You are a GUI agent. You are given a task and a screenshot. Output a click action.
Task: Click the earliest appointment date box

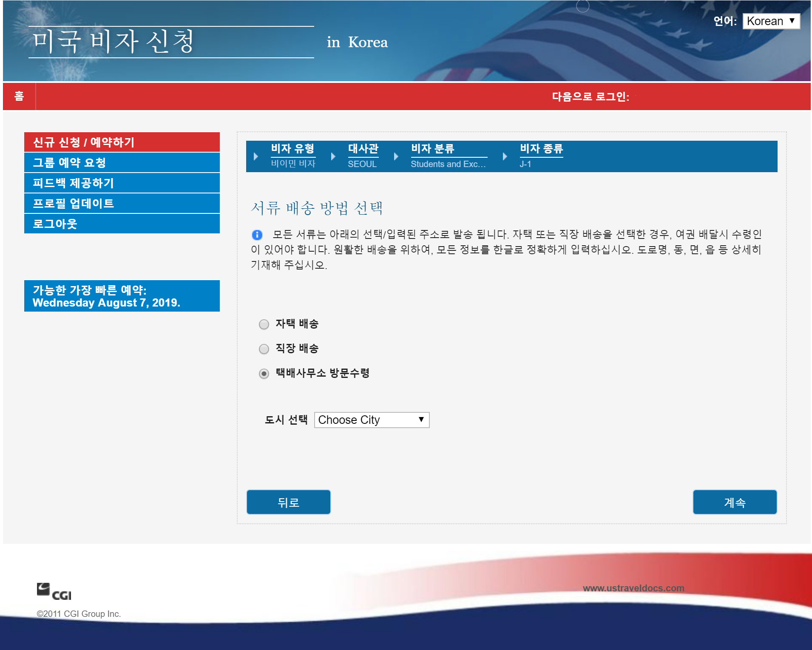(x=122, y=296)
